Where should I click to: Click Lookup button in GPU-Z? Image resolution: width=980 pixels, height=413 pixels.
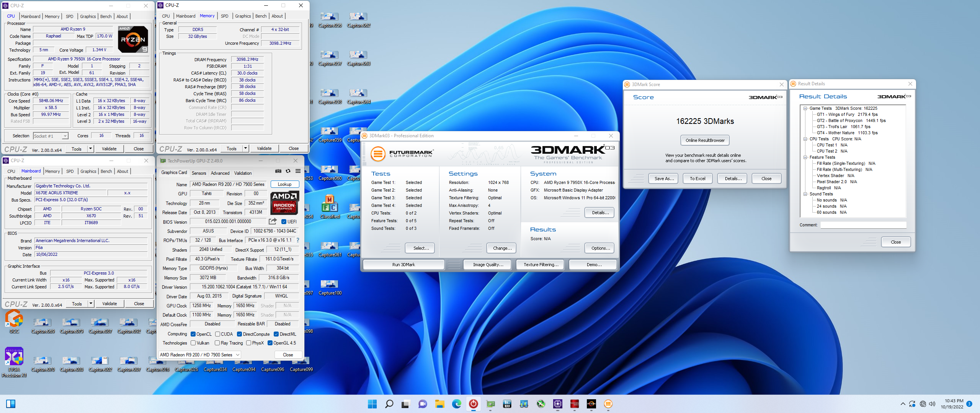coord(284,184)
